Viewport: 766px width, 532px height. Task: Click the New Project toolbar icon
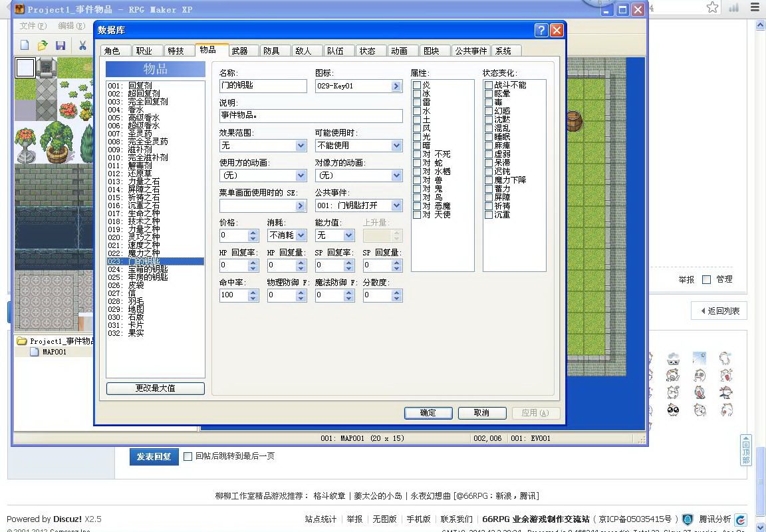click(25, 45)
